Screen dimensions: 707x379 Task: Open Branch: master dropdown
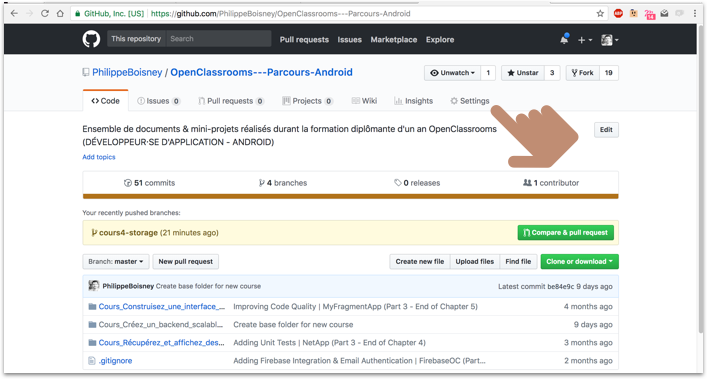click(116, 262)
